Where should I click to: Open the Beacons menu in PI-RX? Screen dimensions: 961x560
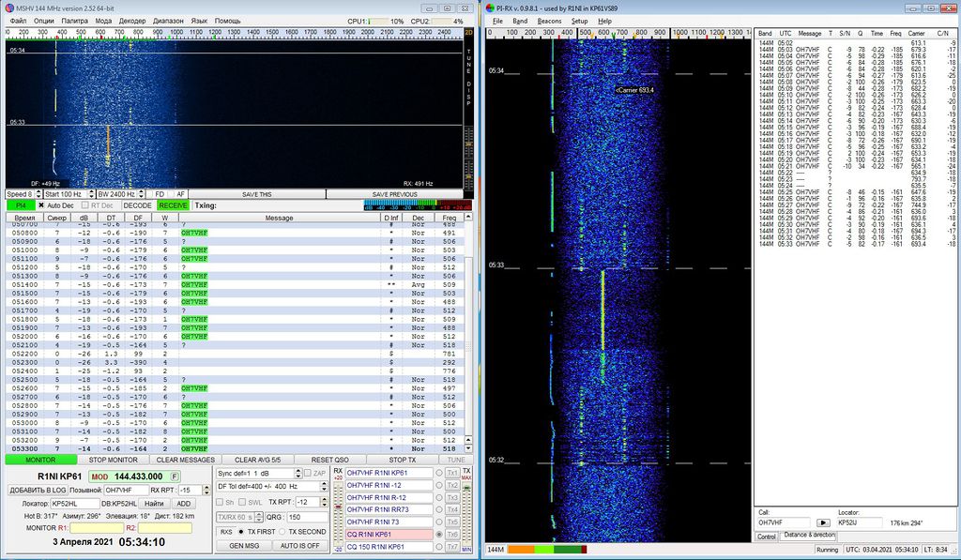(x=549, y=21)
